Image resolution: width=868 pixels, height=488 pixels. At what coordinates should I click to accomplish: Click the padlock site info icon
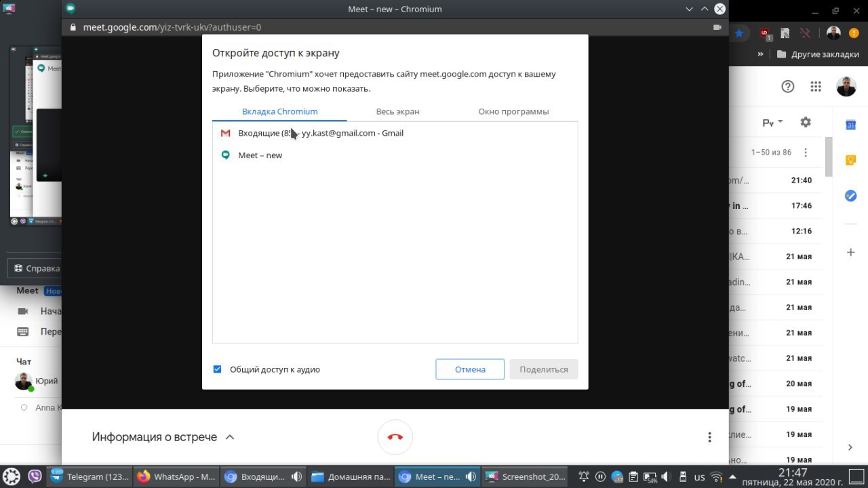pos(73,27)
